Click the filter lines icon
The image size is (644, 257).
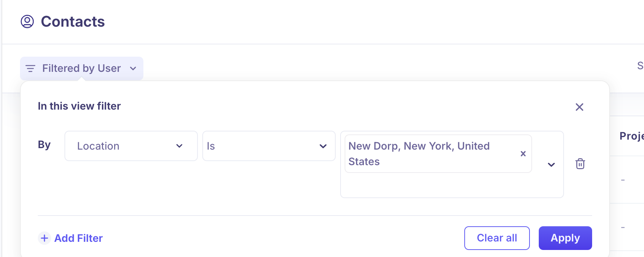pos(30,69)
